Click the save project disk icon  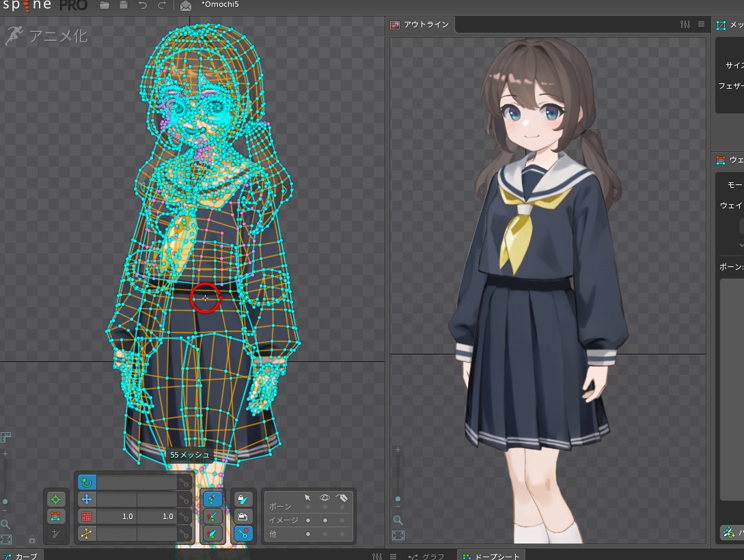(x=124, y=5)
